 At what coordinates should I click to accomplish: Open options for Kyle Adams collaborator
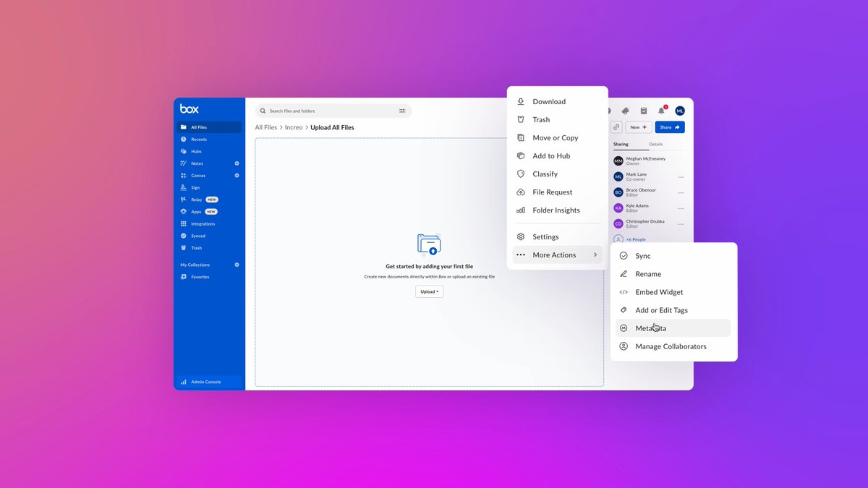pos(681,208)
